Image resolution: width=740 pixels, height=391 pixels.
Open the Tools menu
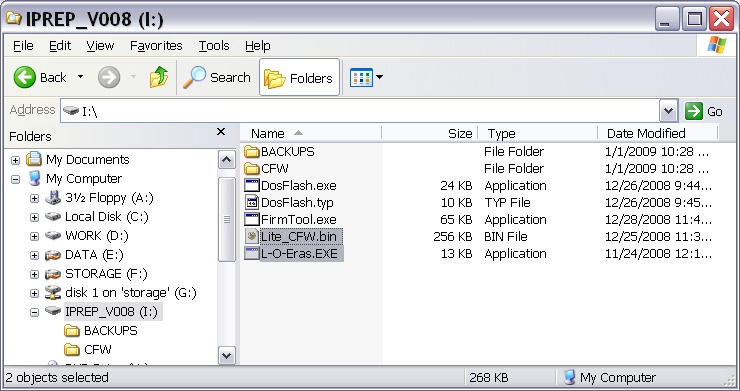coord(214,46)
